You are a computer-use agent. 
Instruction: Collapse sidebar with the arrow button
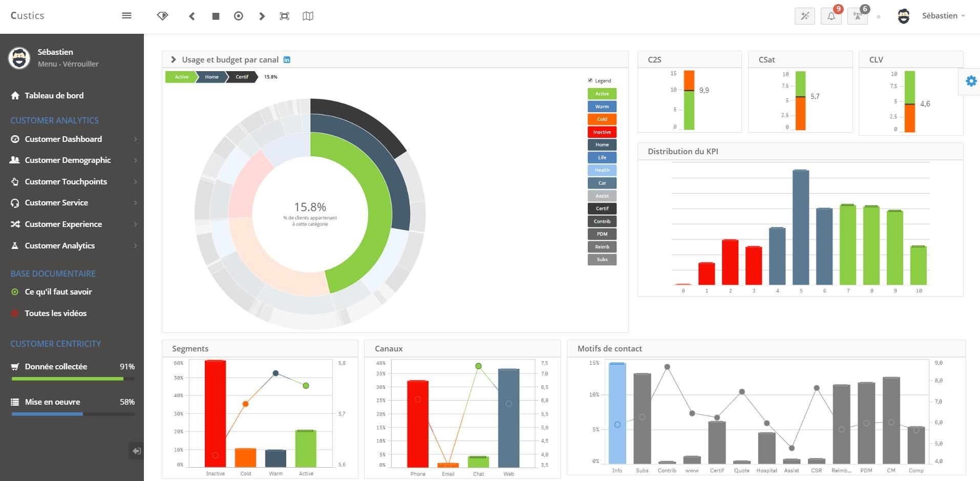(x=136, y=451)
